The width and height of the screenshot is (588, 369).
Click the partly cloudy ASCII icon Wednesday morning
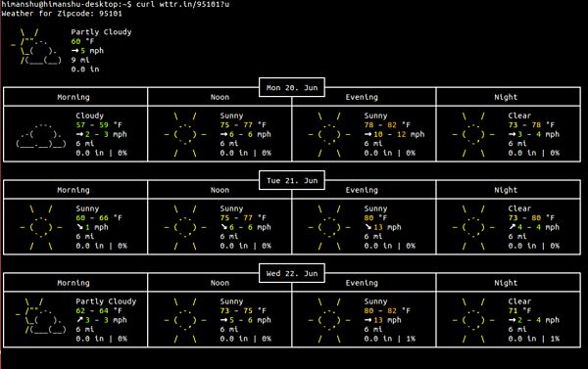click(41, 316)
